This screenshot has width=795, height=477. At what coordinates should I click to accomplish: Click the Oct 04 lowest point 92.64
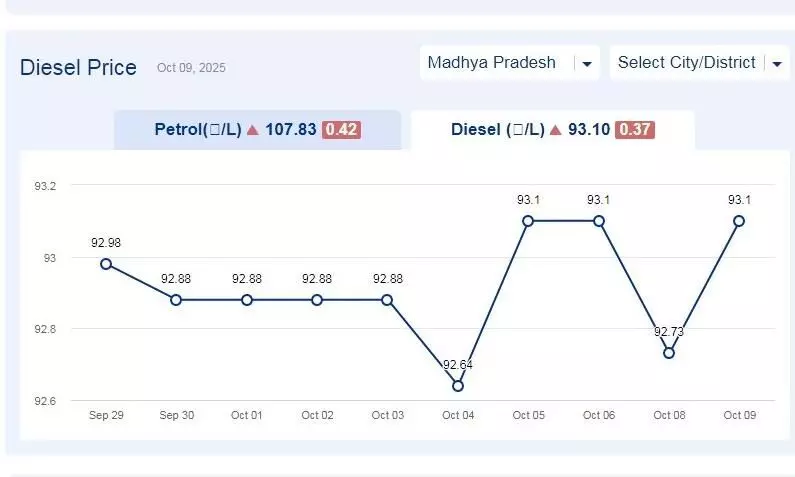pos(458,386)
